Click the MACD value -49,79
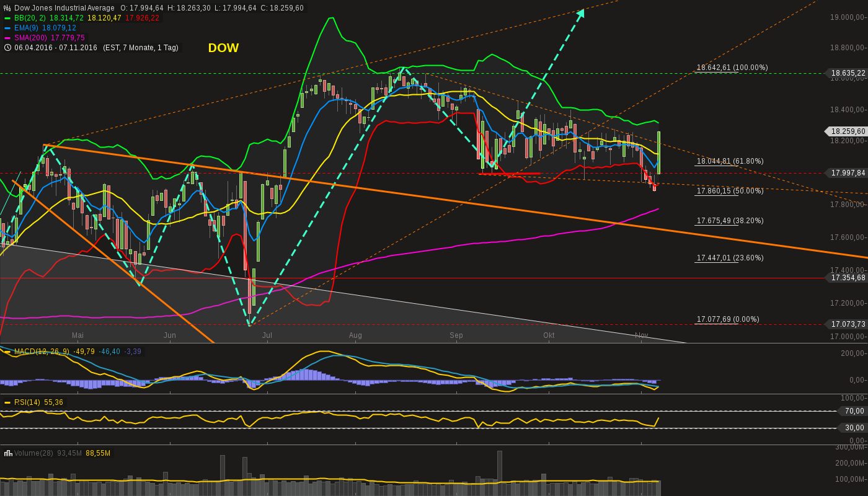The height and width of the screenshot is (496, 868). [x=85, y=352]
